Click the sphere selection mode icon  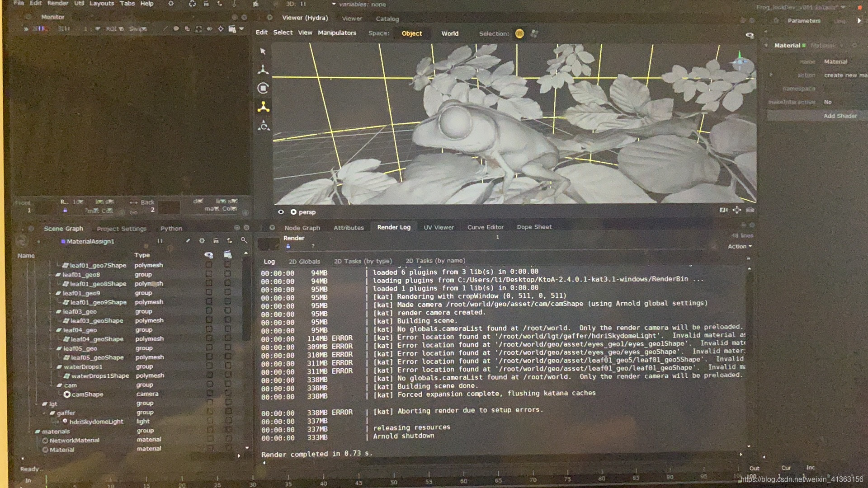coord(519,33)
